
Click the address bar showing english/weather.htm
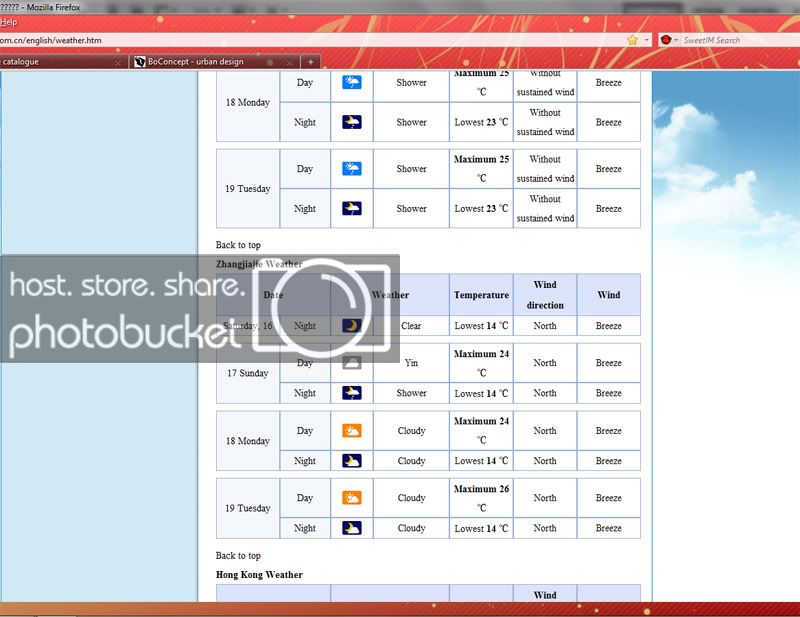coord(311,40)
